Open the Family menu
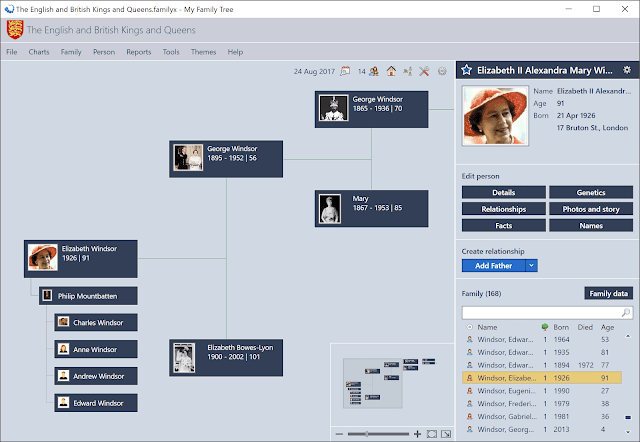This screenshot has height=442, width=640. [71, 52]
